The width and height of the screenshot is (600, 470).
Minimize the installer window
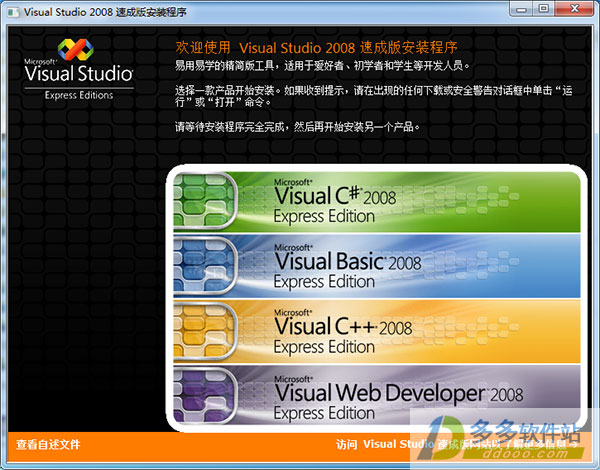[x=521, y=9]
